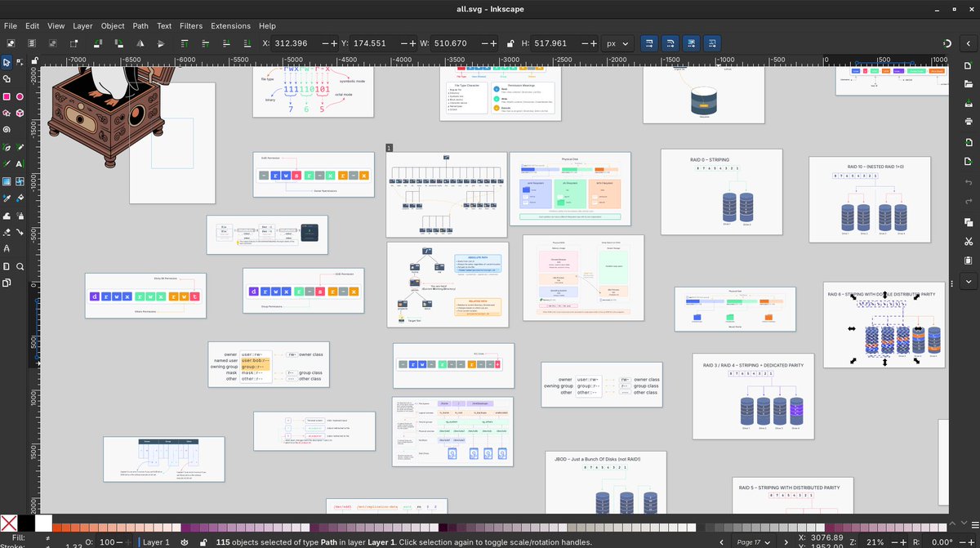Screen dimensions: 980x548
Task: Pick the black palette swatch
Action: coord(26,522)
